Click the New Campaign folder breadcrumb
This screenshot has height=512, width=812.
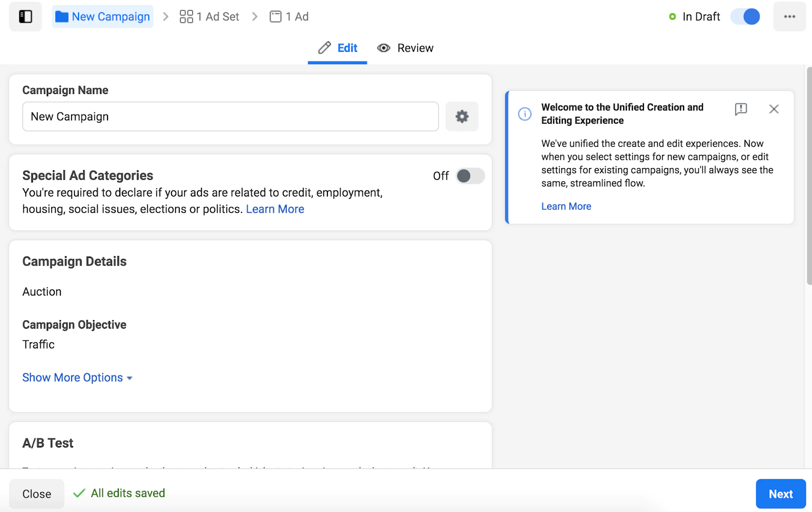point(103,17)
